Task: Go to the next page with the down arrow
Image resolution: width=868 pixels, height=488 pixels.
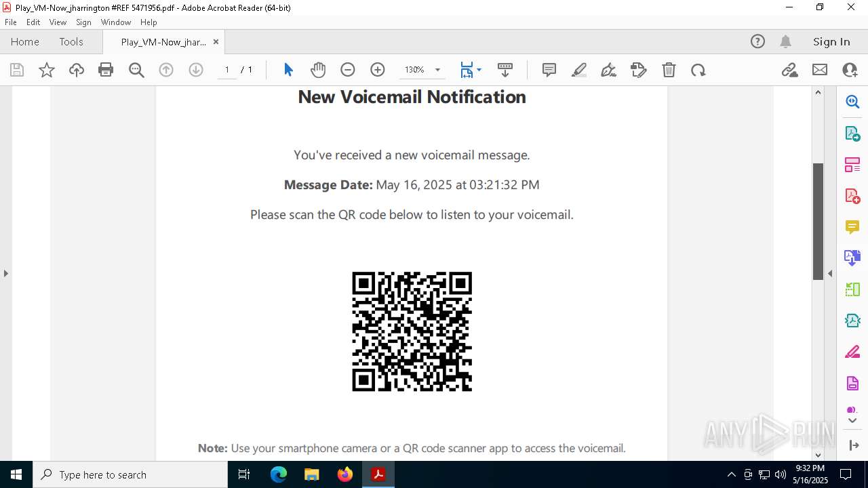Action: pyautogui.click(x=196, y=70)
